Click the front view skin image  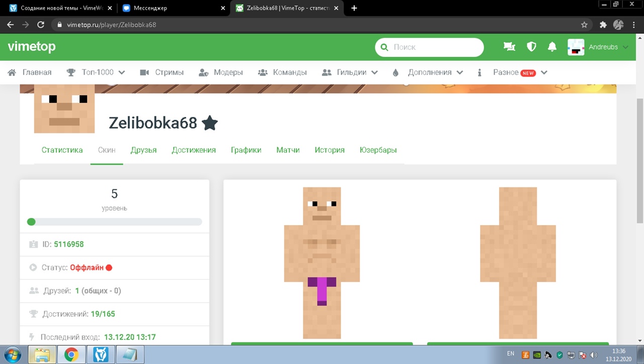tap(322, 263)
